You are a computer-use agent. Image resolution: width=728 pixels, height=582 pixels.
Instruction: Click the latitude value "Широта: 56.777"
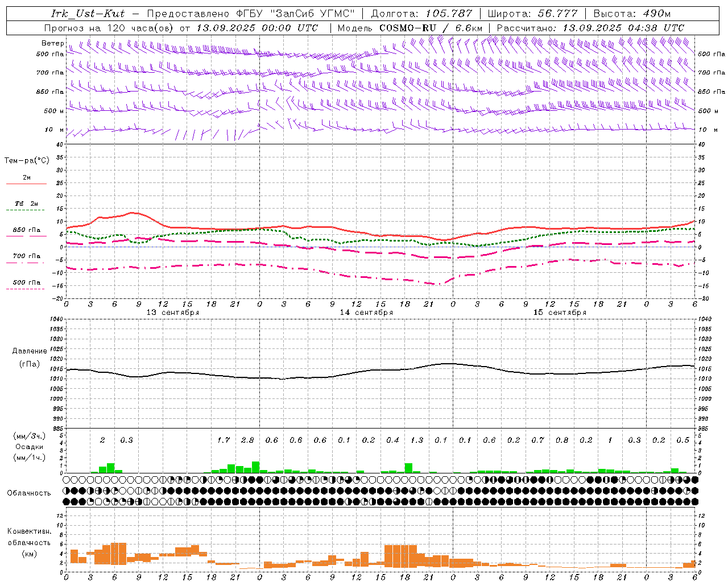point(532,14)
